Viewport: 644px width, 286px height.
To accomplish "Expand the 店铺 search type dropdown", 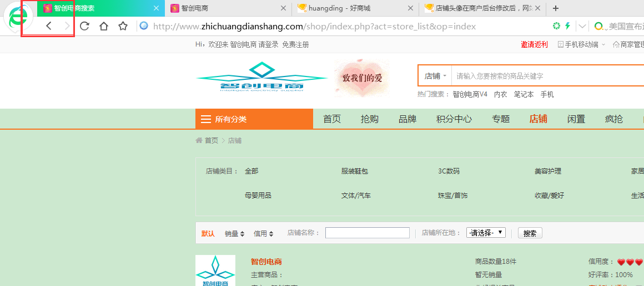I will tap(435, 76).
